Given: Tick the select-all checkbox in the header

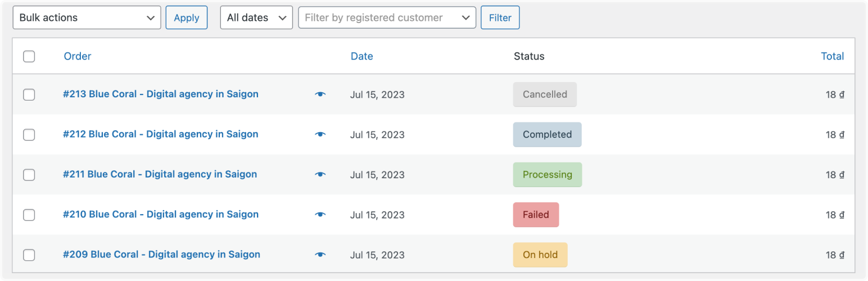Looking at the screenshot, I should (x=29, y=56).
